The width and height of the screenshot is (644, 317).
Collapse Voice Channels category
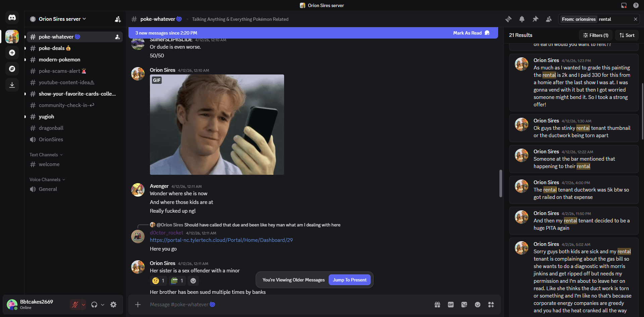(x=47, y=179)
